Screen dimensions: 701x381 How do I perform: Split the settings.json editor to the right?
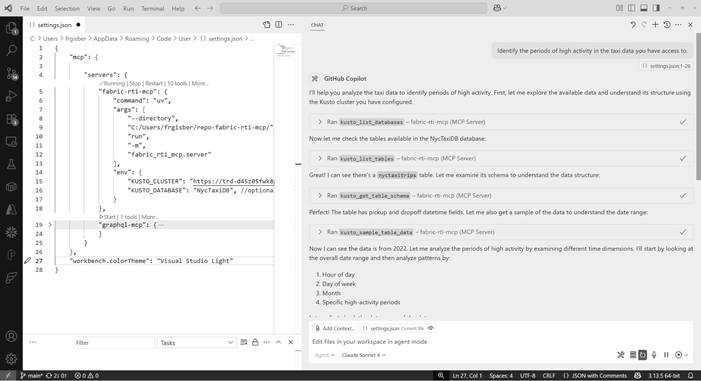pyautogui.click(x=279, y=25)
